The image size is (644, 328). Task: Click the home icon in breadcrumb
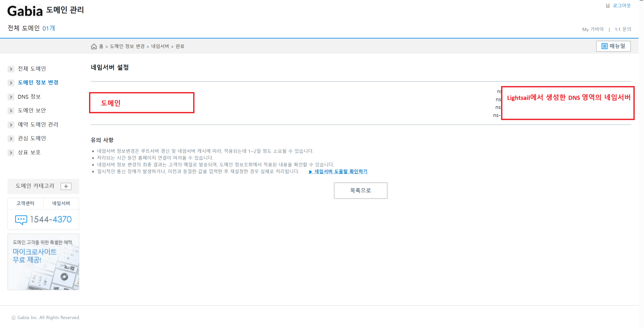pos(94,46)
